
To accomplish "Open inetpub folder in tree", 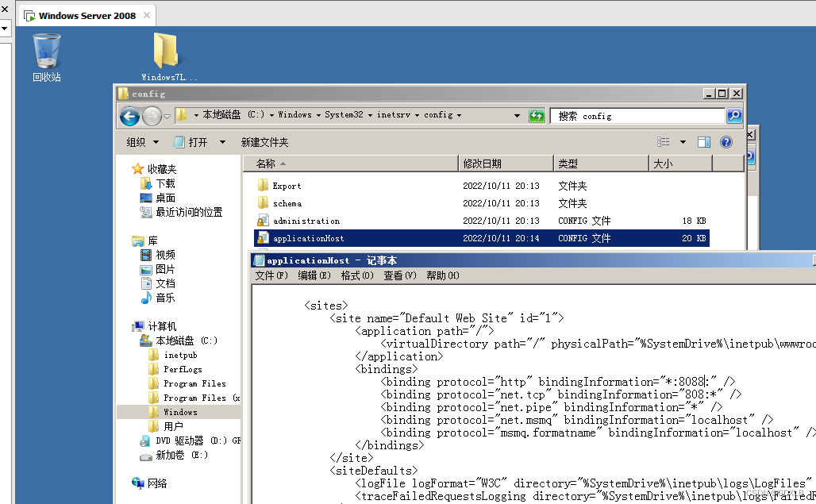I will (180, 356).
